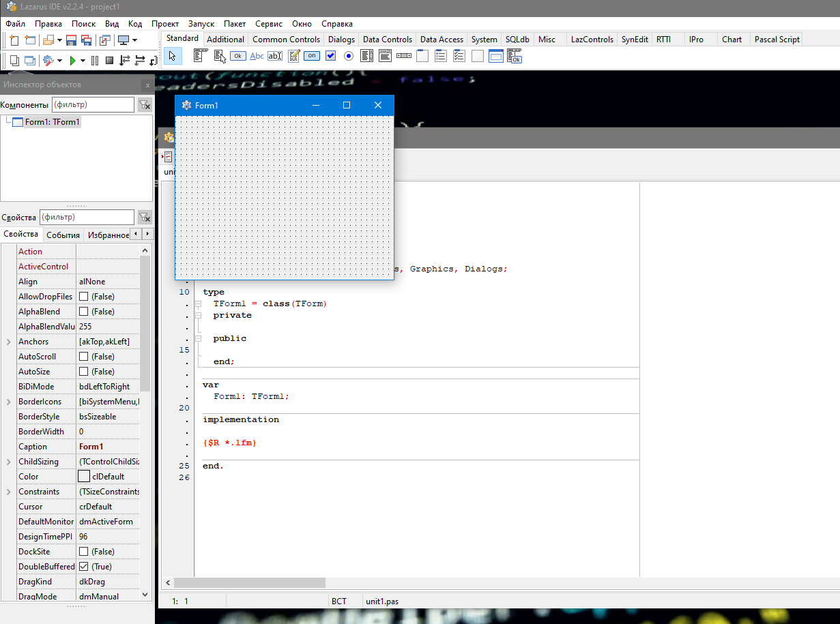This screenshot has height=624, width=840.
Task: Select TRadioButton component in palette
Action: coord(349,56)
